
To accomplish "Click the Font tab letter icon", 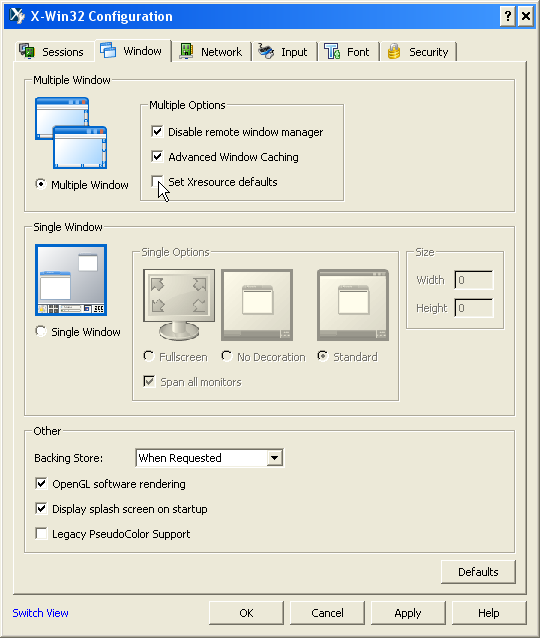I will [x=332, y=51].
